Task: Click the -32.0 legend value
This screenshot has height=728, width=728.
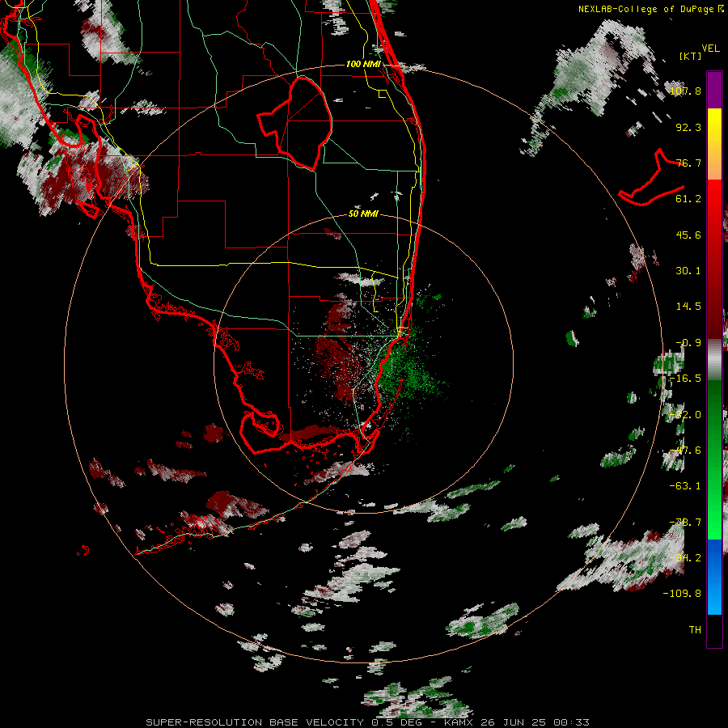Action: coord(686,415)
